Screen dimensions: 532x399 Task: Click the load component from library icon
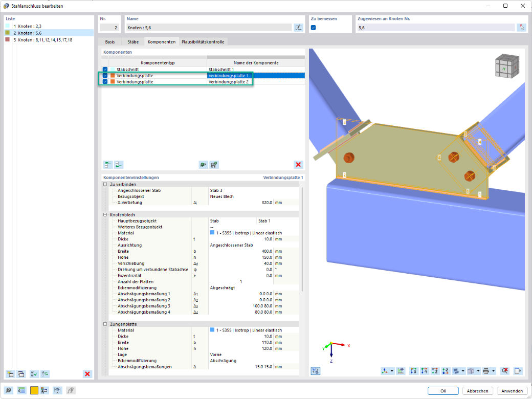pos(203,165)
